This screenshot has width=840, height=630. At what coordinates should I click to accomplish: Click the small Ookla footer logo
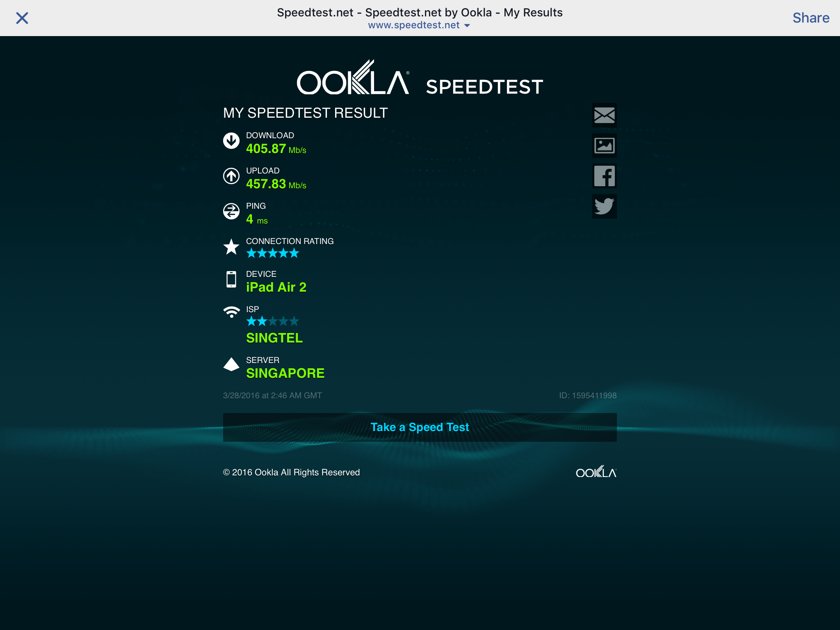click(596, 472)
